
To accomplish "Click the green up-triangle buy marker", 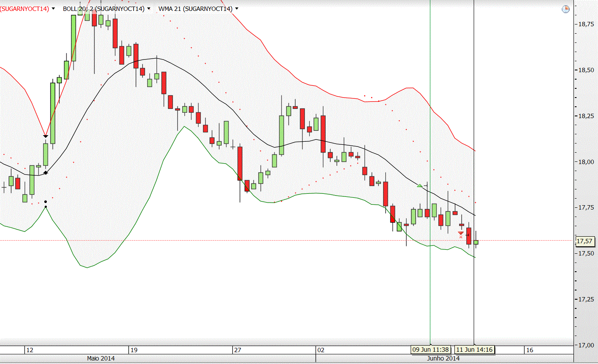I will (420, 186).
